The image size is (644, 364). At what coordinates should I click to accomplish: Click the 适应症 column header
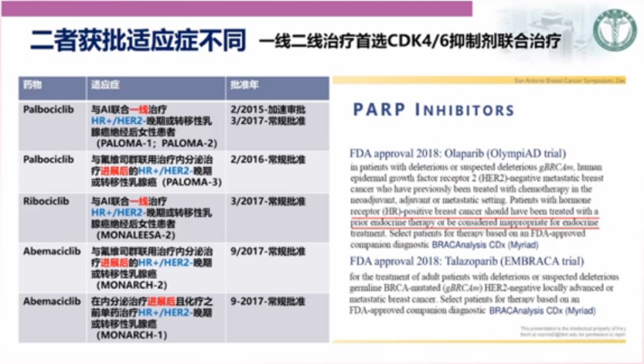pyautogui.click(x=105, y=85)
